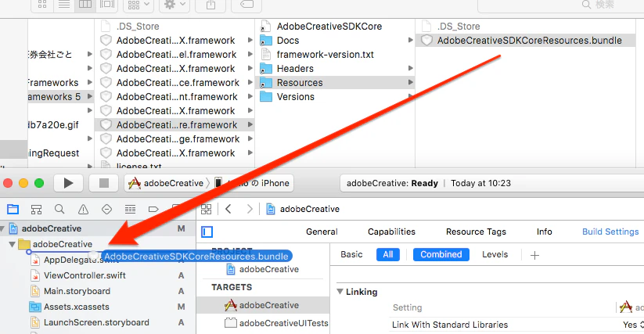Open ViewController.swift in navigator

click(x=85, y=276)
